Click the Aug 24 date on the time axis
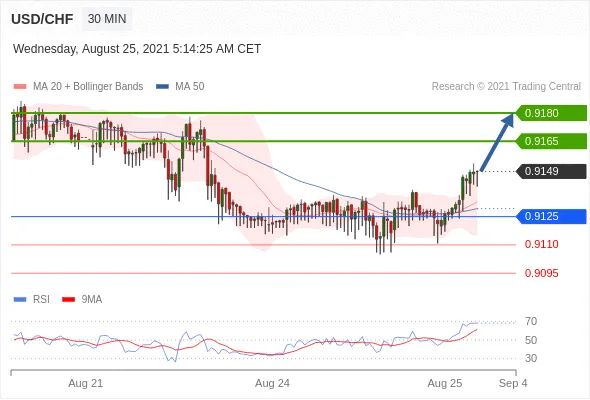This screenshot has width=590, height=400. [272, 383]
